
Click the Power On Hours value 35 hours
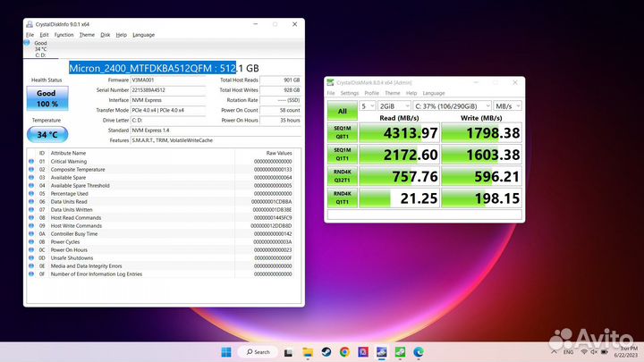281,121
